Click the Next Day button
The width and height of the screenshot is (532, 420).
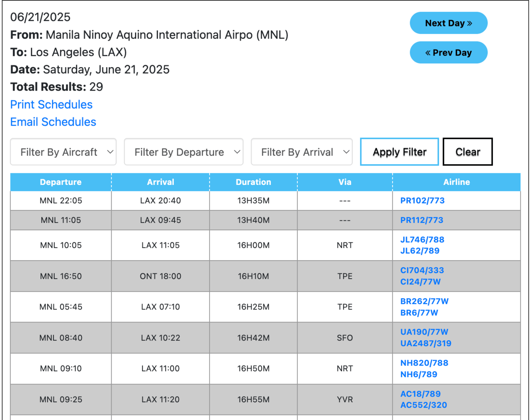pos(448,23)
